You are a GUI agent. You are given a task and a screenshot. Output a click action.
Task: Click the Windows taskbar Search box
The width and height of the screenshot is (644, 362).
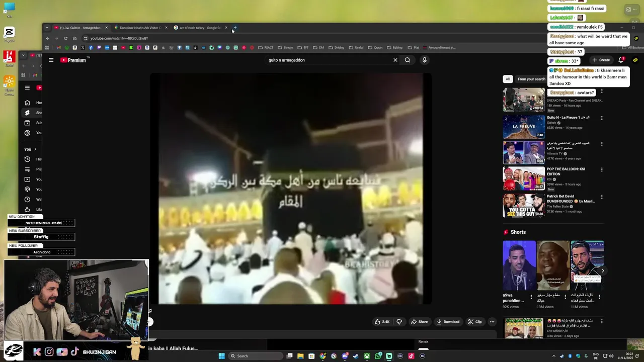click(255, 356)
